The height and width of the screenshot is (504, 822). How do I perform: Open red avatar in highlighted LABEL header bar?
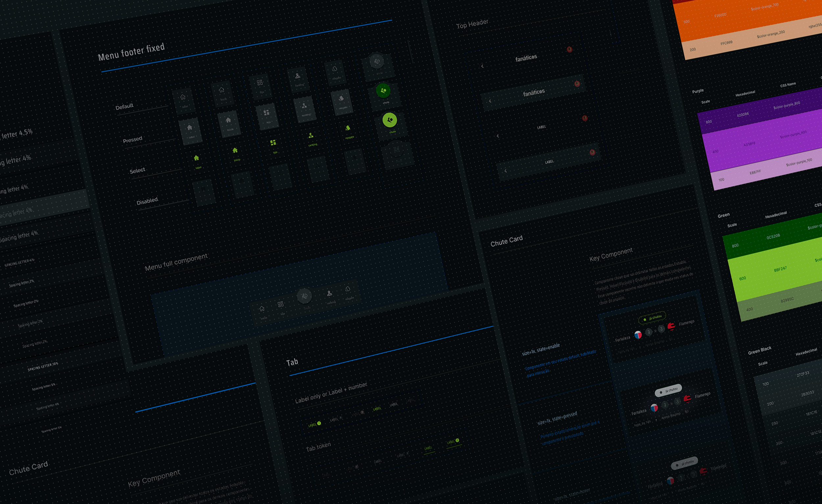click(x=592, y=153)
